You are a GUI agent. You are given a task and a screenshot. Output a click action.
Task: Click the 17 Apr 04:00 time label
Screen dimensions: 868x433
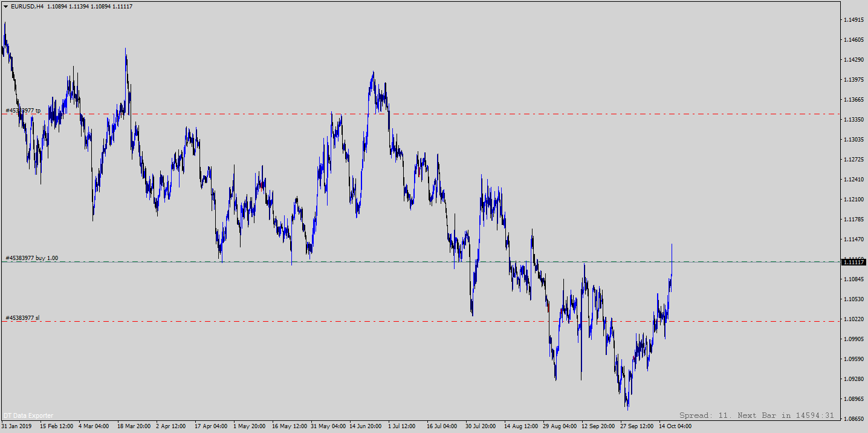click(211, 426)
